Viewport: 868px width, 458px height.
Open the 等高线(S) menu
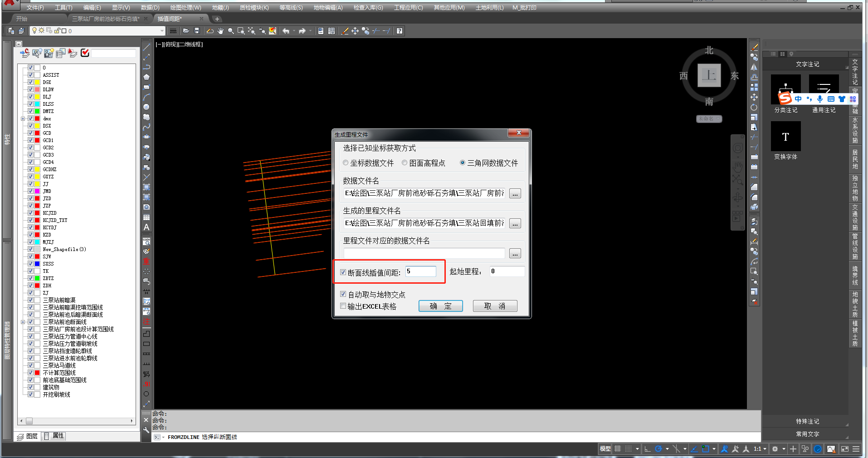point(291,8)
